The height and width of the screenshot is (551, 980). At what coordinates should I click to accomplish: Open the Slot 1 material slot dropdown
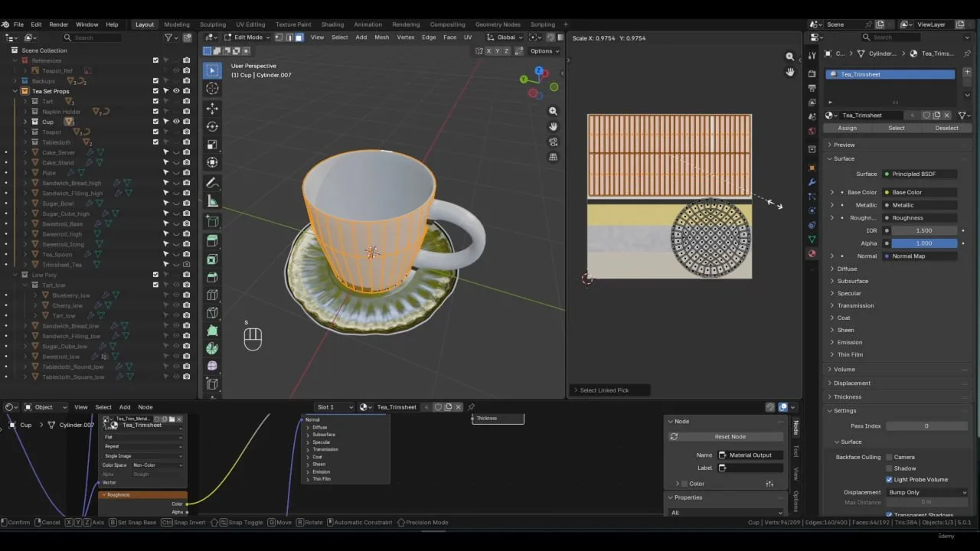pos(335,407)
